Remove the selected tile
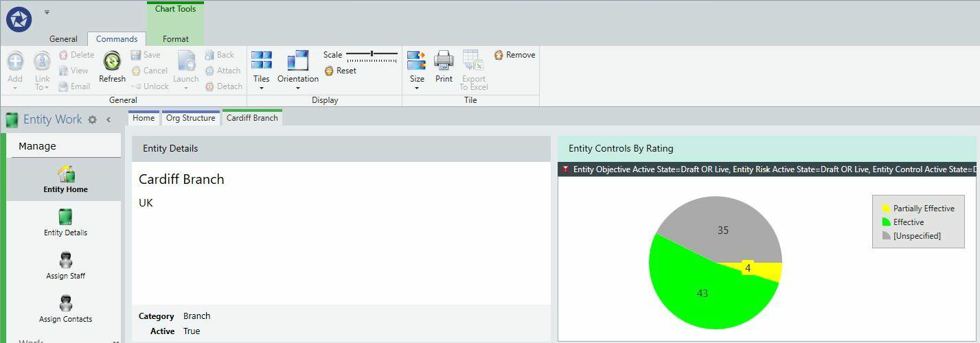This screenshot has width=980, height=343. point(514,55)
